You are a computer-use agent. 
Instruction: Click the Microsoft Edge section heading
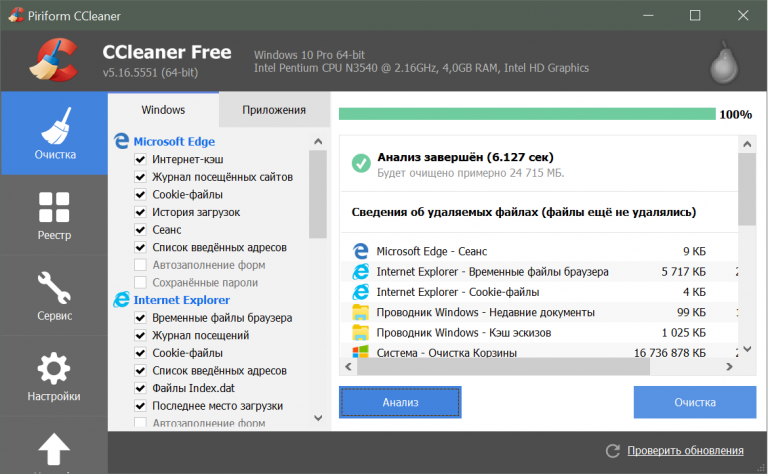(174, 142)
